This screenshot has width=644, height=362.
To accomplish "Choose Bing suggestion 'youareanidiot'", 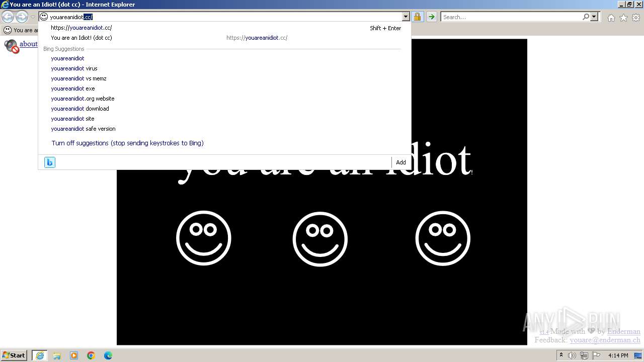I will (67, 58).
